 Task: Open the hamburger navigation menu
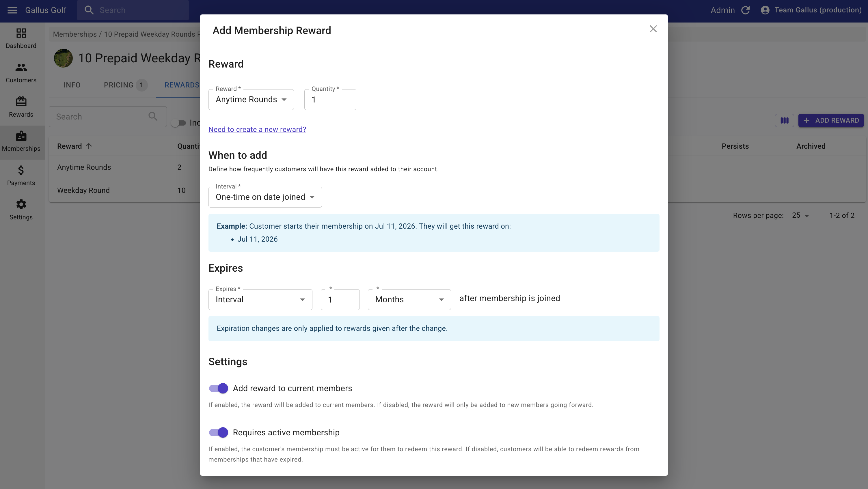(x=12, y=10)
